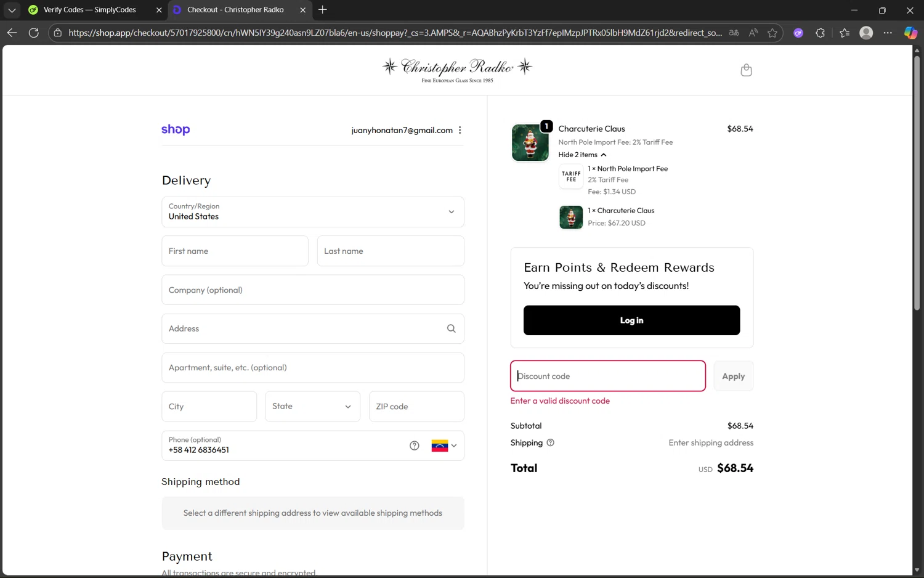View site information lock icon
The image size is (924, 578).
tap(58, 33)
